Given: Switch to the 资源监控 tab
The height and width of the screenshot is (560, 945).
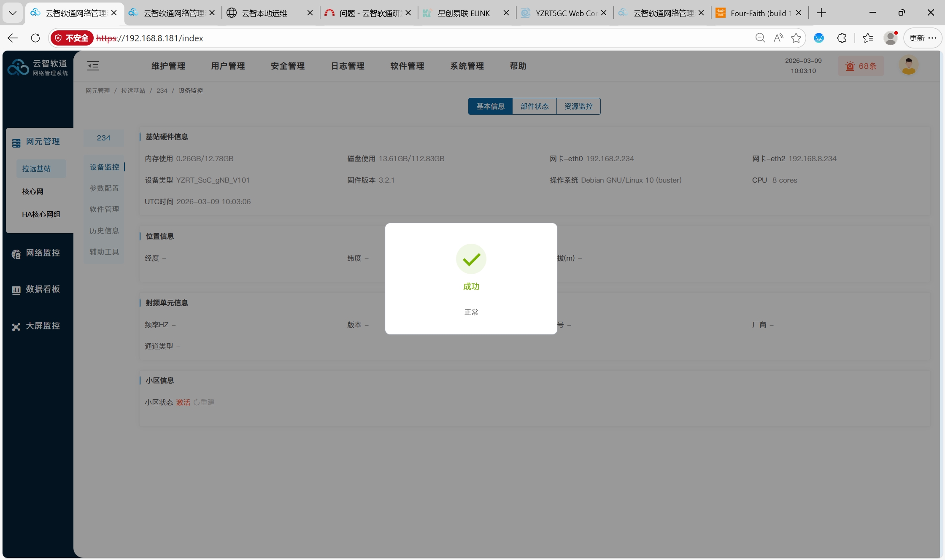Looking at the screenshot, I should (578, 107).
